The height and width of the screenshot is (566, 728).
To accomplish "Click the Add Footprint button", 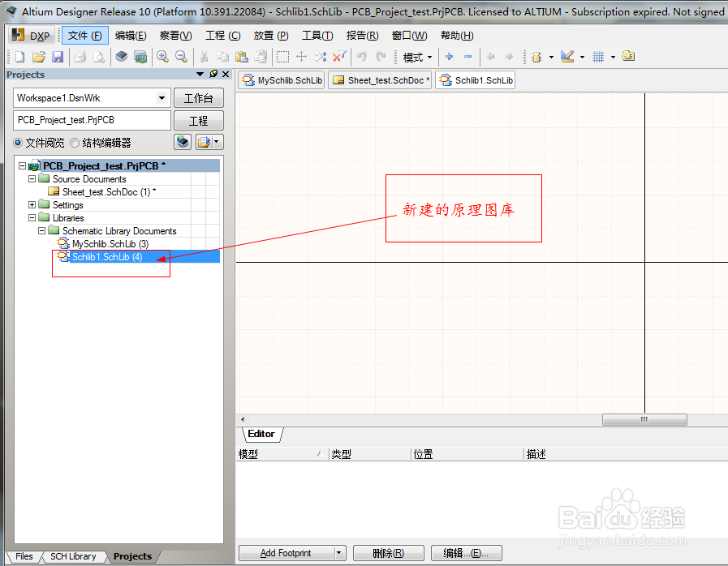I will (x=286, y=553).
